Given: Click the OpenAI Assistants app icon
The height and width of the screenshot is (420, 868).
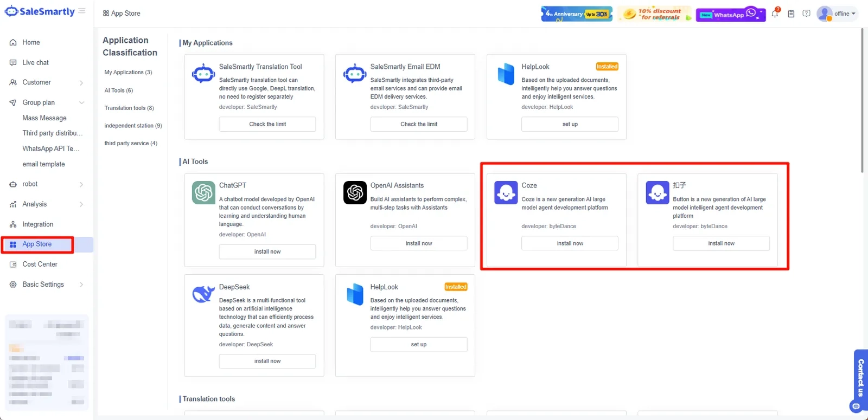Looking at the screenshot, I should click(x=355, y=192).
